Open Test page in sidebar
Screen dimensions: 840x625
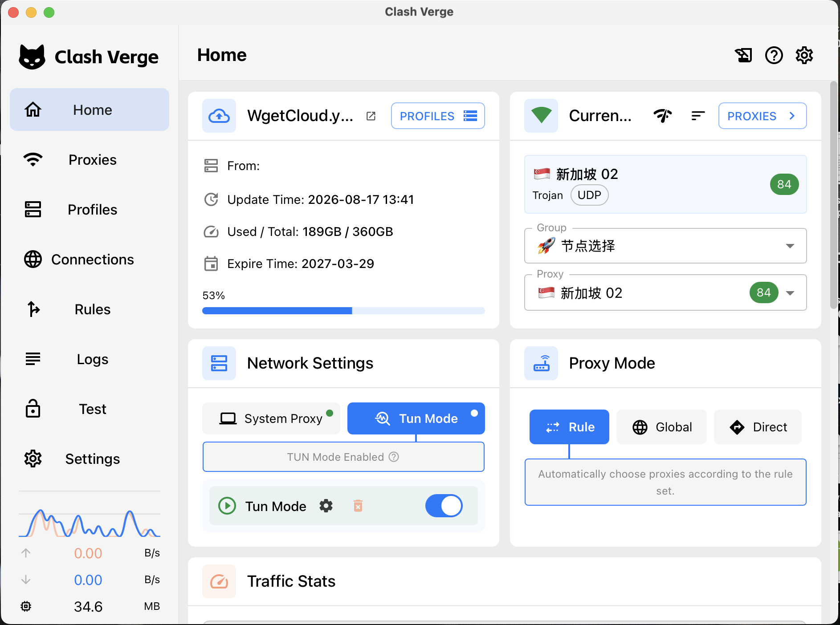(x=90, y=409)
